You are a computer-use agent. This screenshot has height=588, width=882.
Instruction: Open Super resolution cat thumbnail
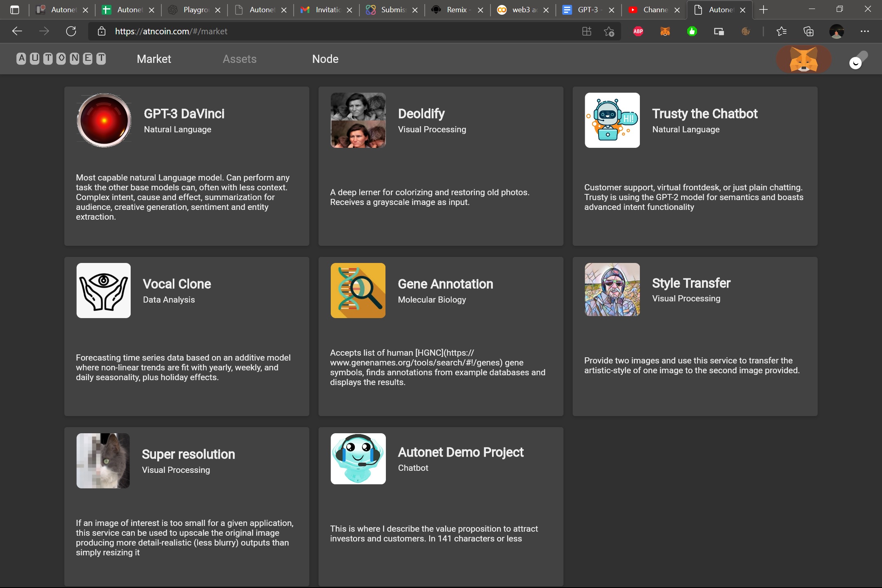point(103,461)
